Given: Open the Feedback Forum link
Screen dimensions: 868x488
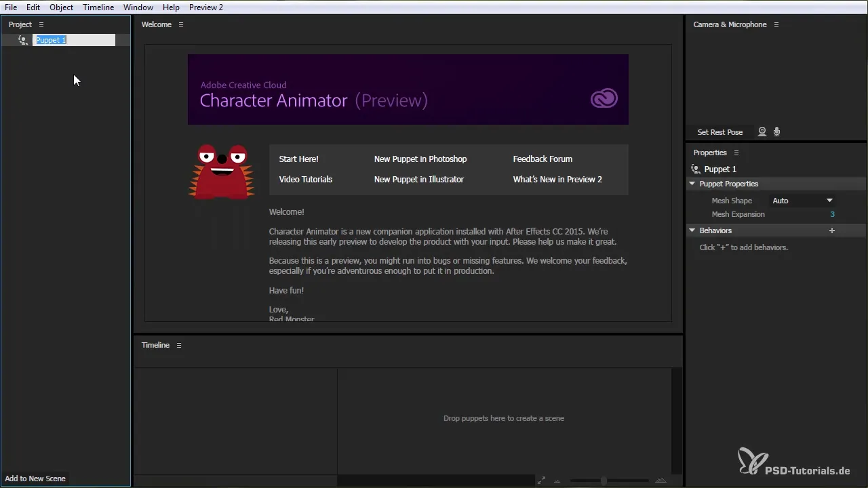Looking at the screenshot, I should [542, 159].
